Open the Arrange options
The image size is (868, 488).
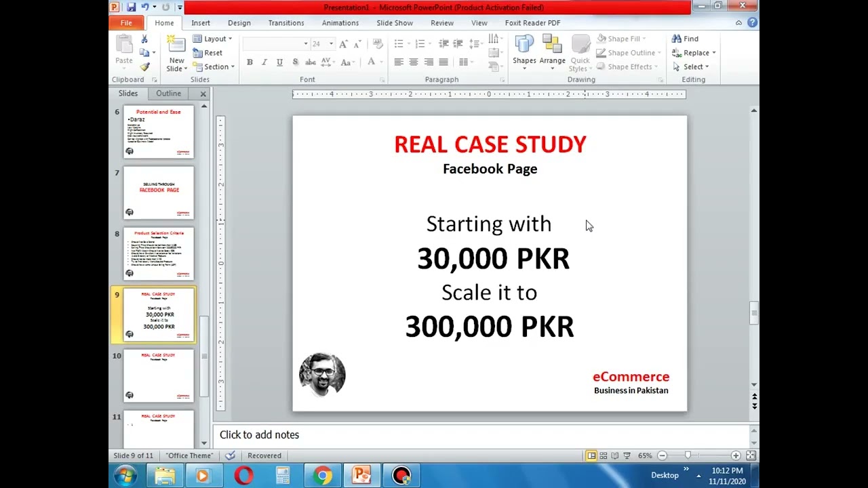(552, 53)
